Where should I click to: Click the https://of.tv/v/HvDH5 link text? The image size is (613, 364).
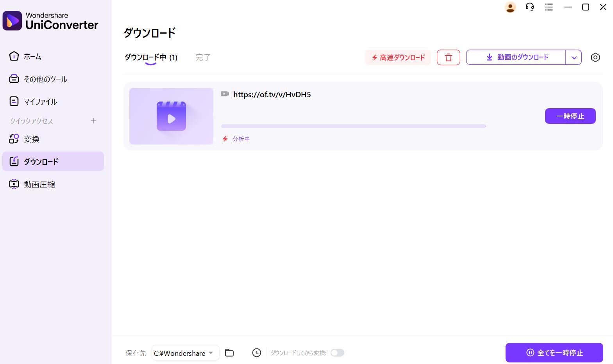pyautogui.click(x=272, y=95)
